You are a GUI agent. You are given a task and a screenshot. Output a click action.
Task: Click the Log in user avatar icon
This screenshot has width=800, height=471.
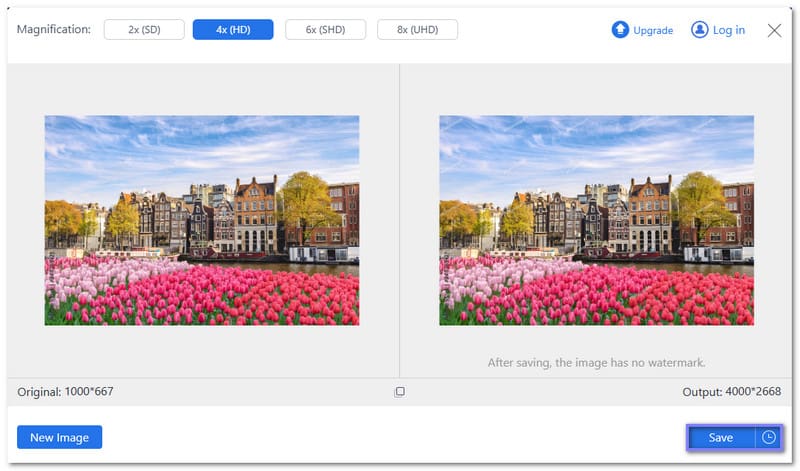point(700,30)
